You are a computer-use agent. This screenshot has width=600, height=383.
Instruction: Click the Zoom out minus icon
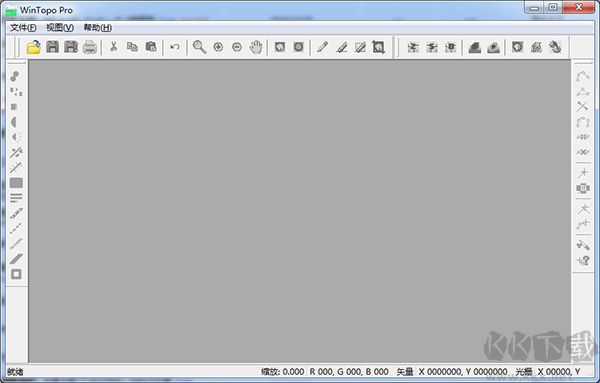tap(237, 47)
